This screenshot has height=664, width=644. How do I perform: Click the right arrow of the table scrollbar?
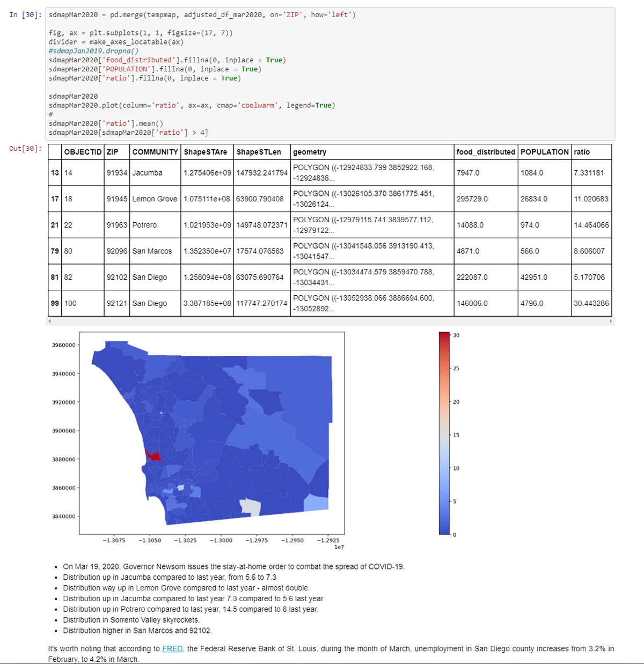[611, 321]
